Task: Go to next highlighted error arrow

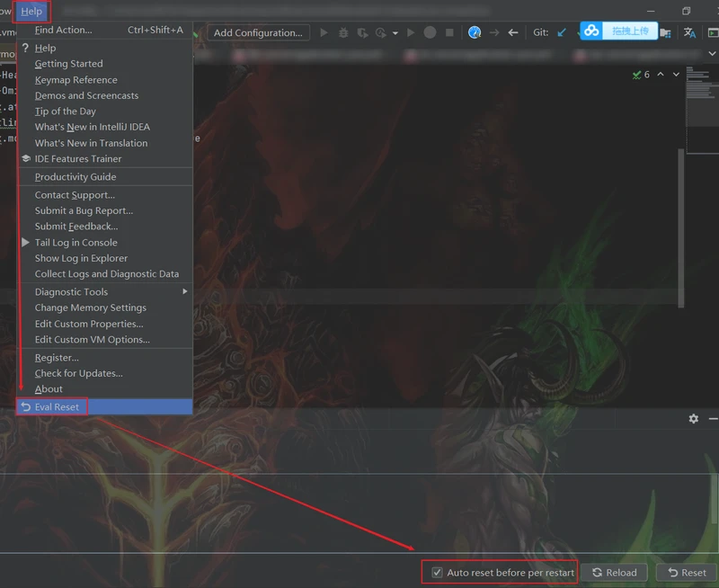Action: point(676,75)
